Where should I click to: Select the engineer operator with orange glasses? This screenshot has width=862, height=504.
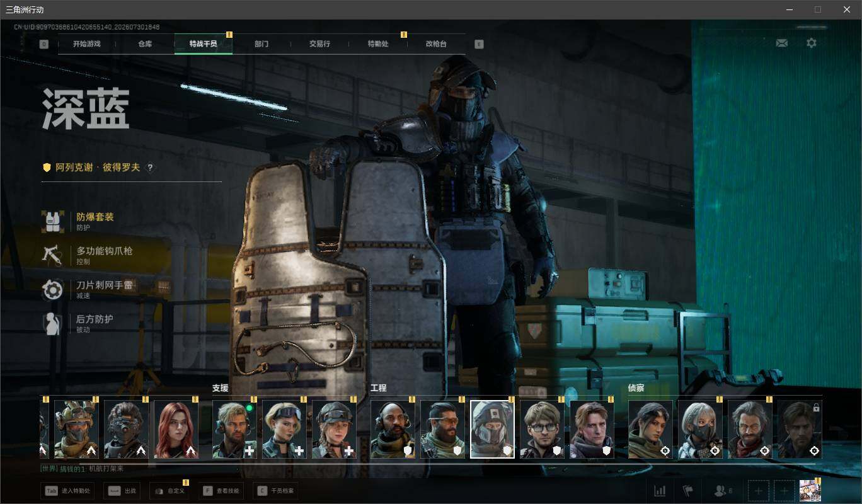click(x=442, y=429)
